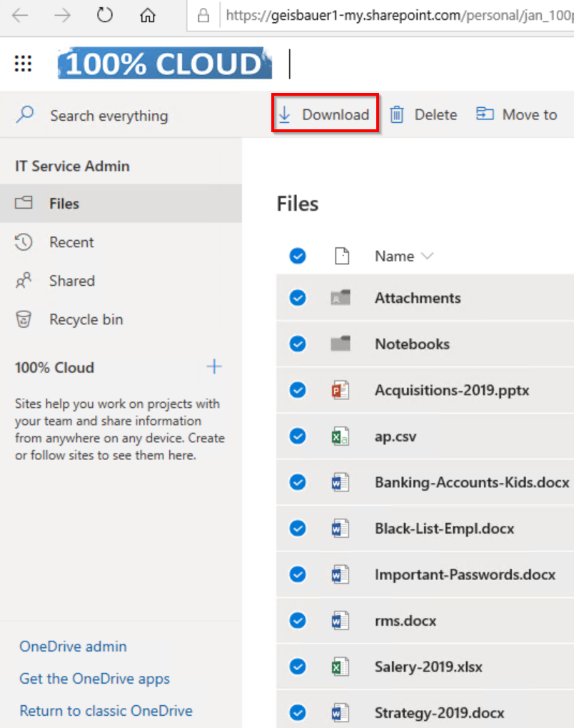Image resolution: width=574 pixels, height=728 pixels.
Task: Click the Excel icon beside ap.csv
Action: [341, 437]
